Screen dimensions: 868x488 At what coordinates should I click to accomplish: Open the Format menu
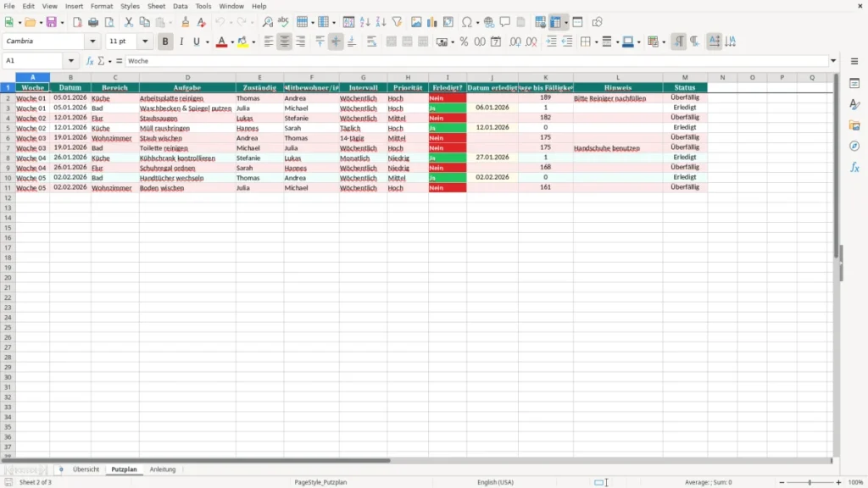pos(102,6)
